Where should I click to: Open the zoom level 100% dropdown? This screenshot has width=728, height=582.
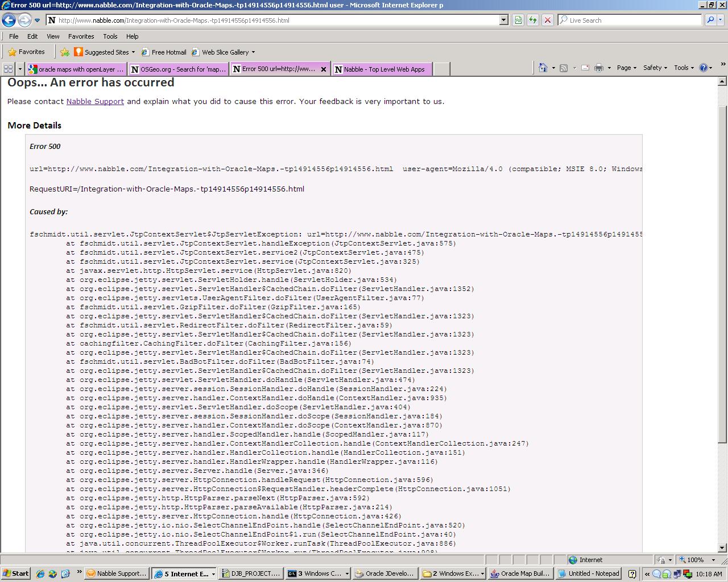coord(698,560)
